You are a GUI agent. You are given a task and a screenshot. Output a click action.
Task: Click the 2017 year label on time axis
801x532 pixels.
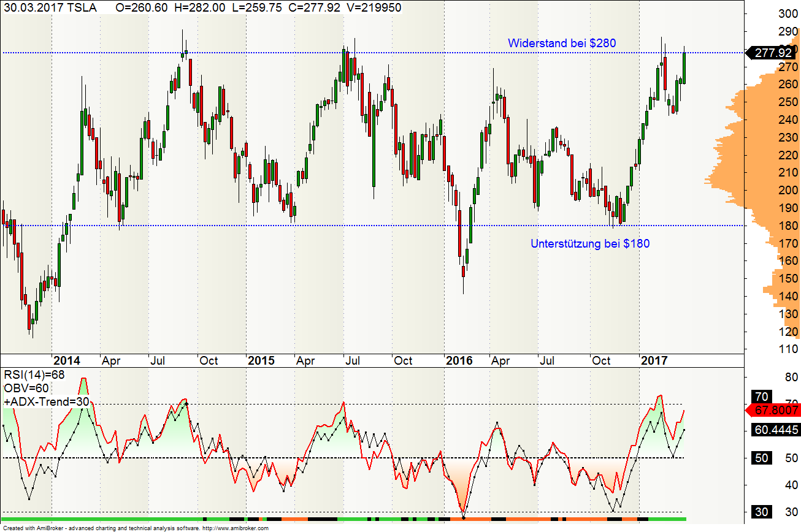[654, 360]
